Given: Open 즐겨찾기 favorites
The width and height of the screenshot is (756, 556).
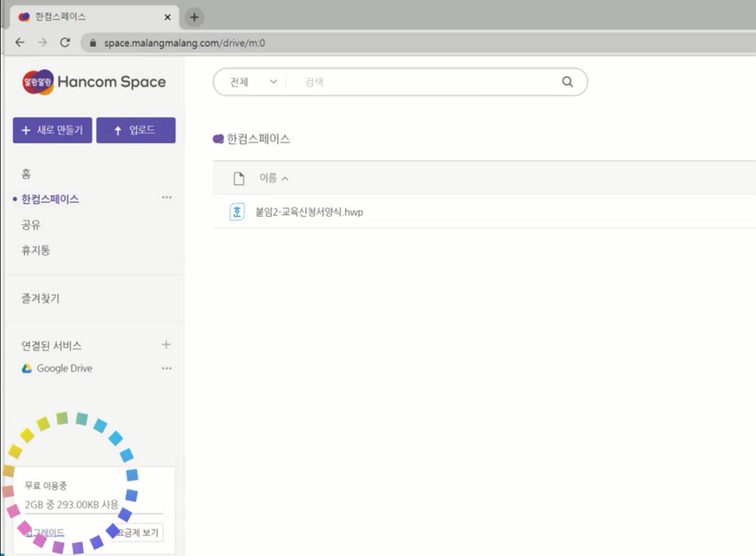Looking at the screenshot, I should point(41,298).
